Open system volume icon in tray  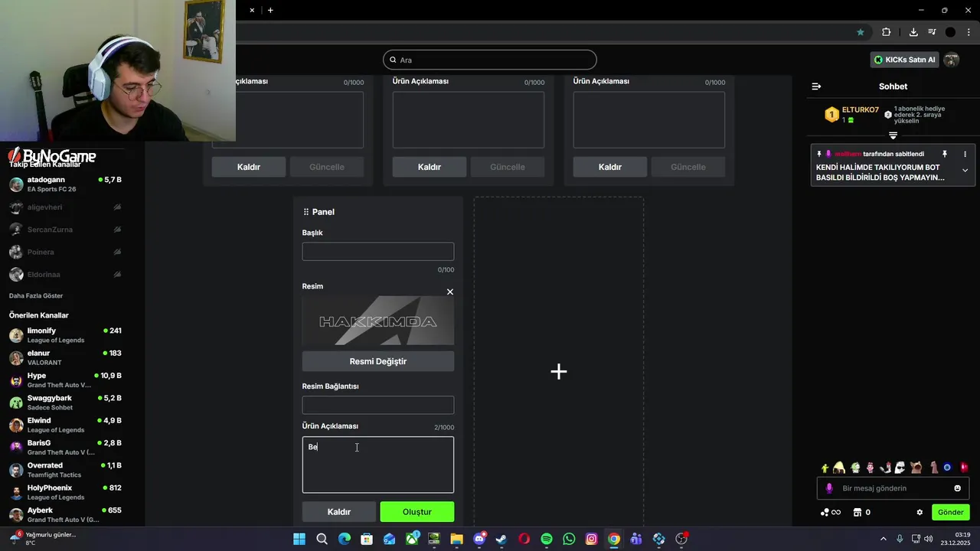coord(928,539)
